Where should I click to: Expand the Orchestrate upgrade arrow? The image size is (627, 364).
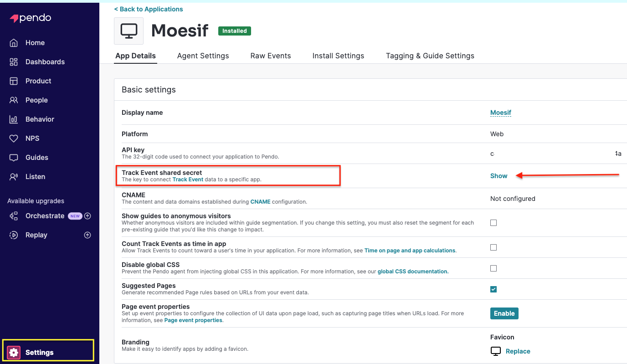click(x=88, y=216)
